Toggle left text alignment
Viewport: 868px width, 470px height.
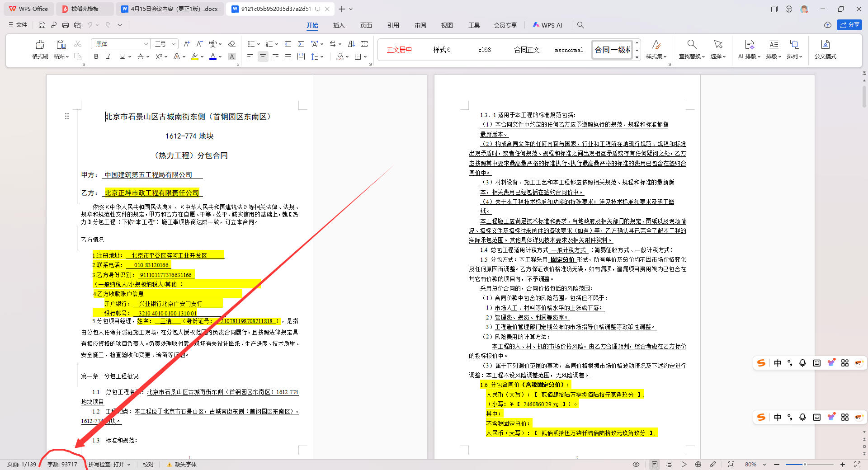(x=250, y=56)
